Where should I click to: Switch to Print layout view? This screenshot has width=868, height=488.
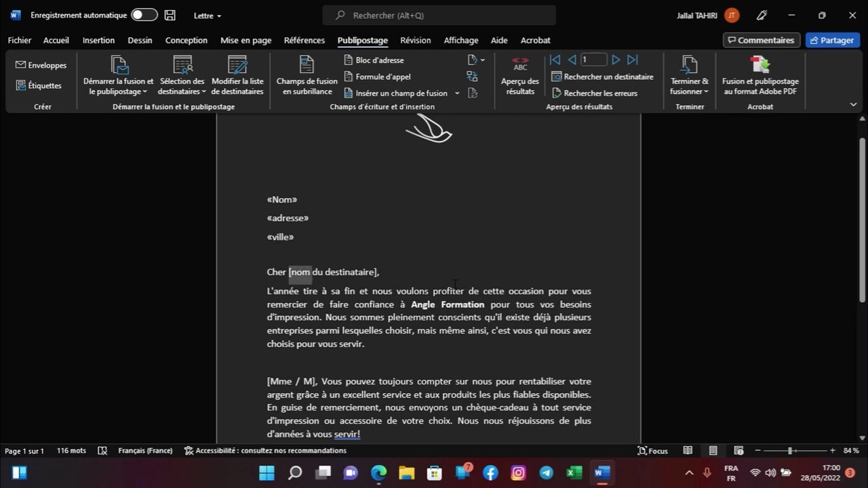coord(713,451)
